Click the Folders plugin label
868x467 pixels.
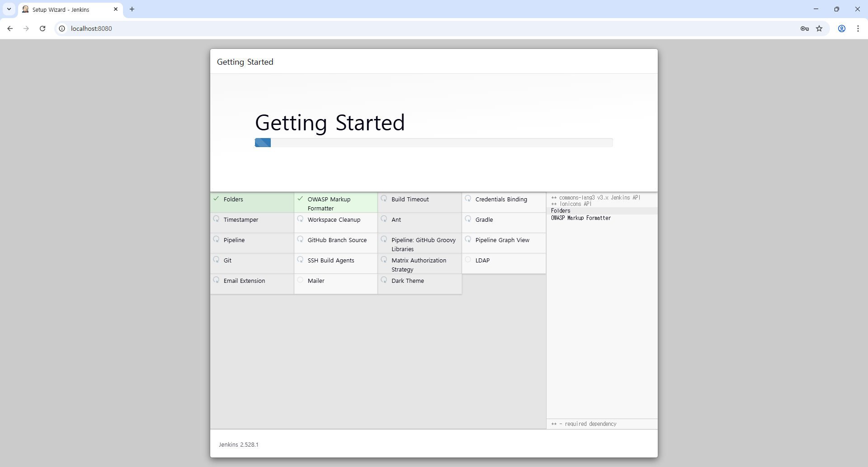233,199
